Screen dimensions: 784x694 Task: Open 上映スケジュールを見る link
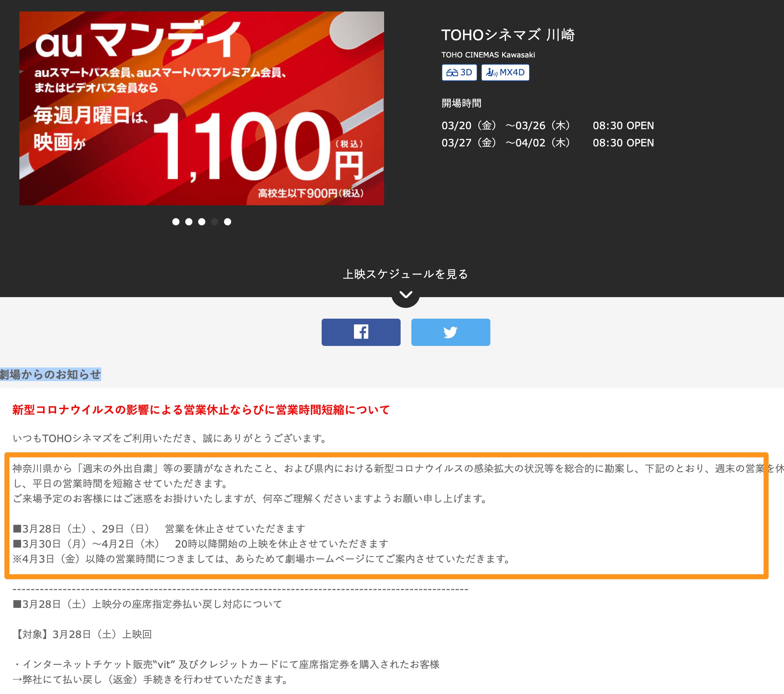(x=405, y=274)
